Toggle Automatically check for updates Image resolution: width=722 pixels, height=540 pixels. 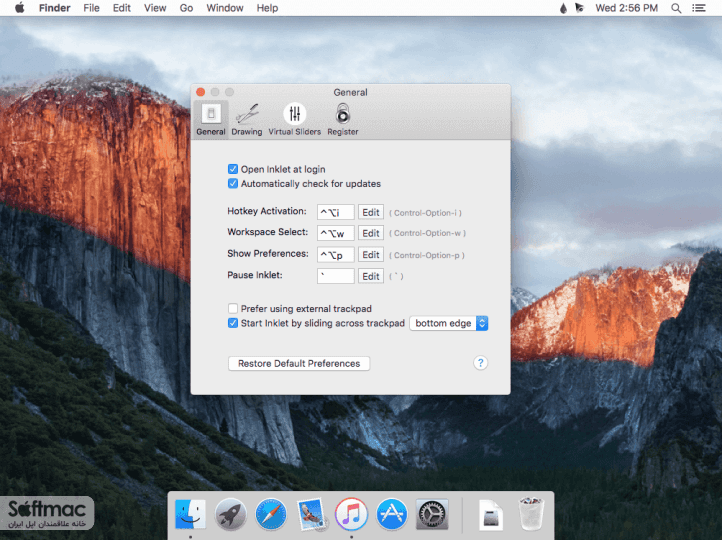coord(233,184)
